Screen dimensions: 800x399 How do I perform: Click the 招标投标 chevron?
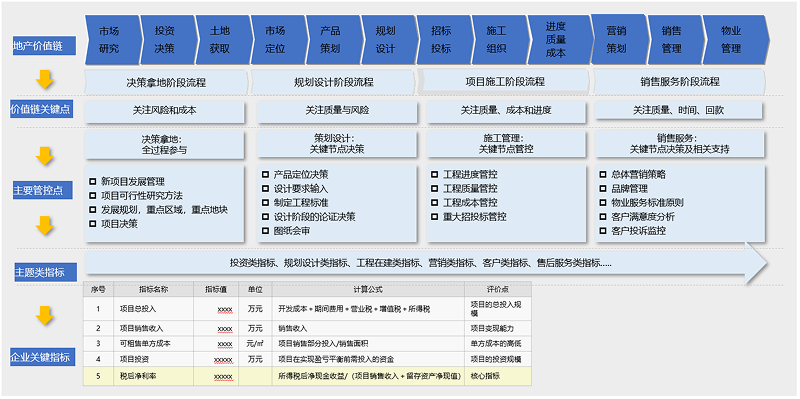click(x=444, y=40)
